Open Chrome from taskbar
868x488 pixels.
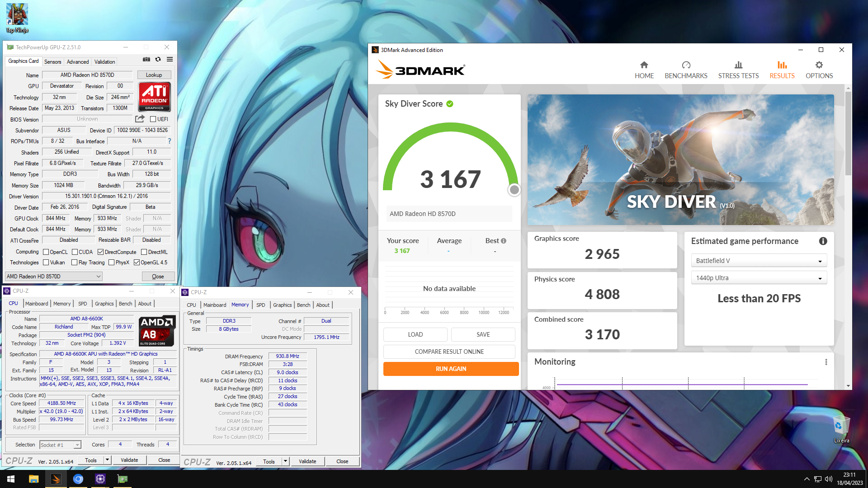(x=78, y=479)
